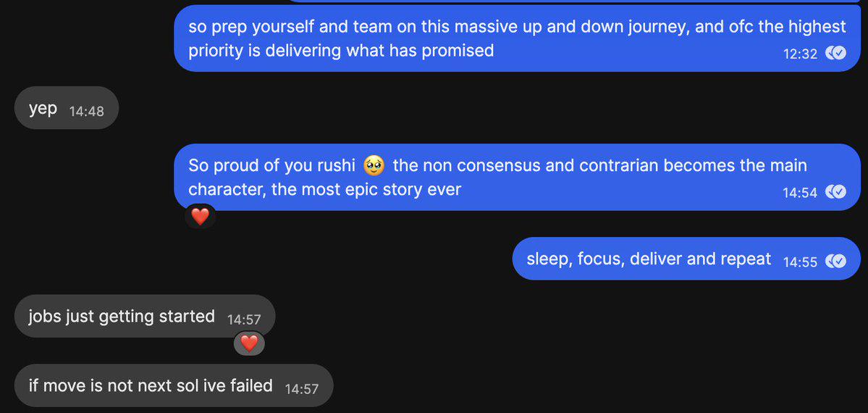Select the 'So proud of you rushi' message
Screen dimensions: 868x413
(517, 178)
